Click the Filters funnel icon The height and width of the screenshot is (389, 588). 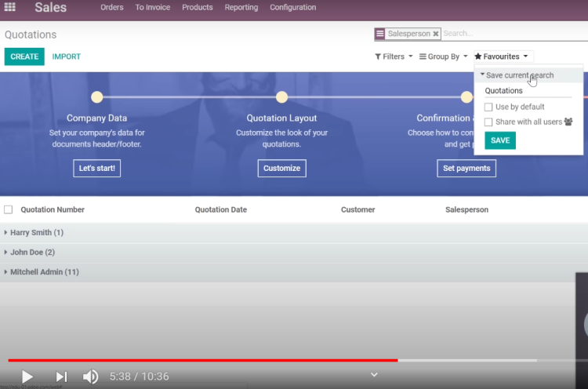(378, 56)
